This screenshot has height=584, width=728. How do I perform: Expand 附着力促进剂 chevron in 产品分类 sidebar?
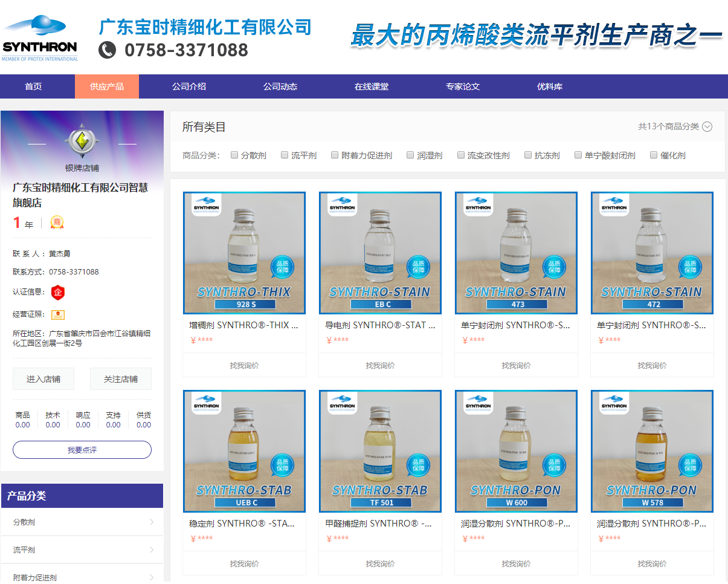tap(152, 577)
